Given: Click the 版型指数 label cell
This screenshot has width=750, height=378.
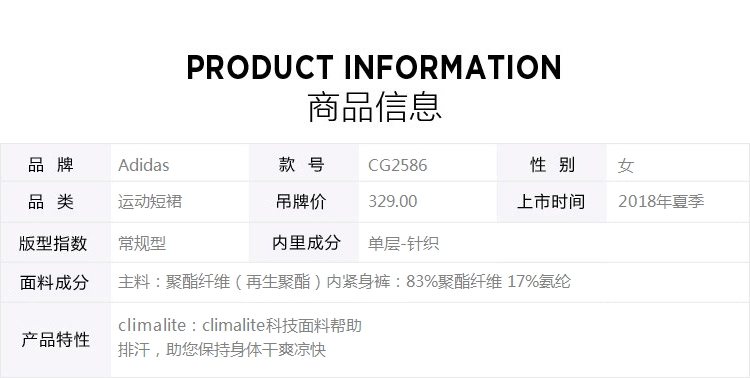Looking at the screenshot, I should pyautogui.click(x=55, y=243).
